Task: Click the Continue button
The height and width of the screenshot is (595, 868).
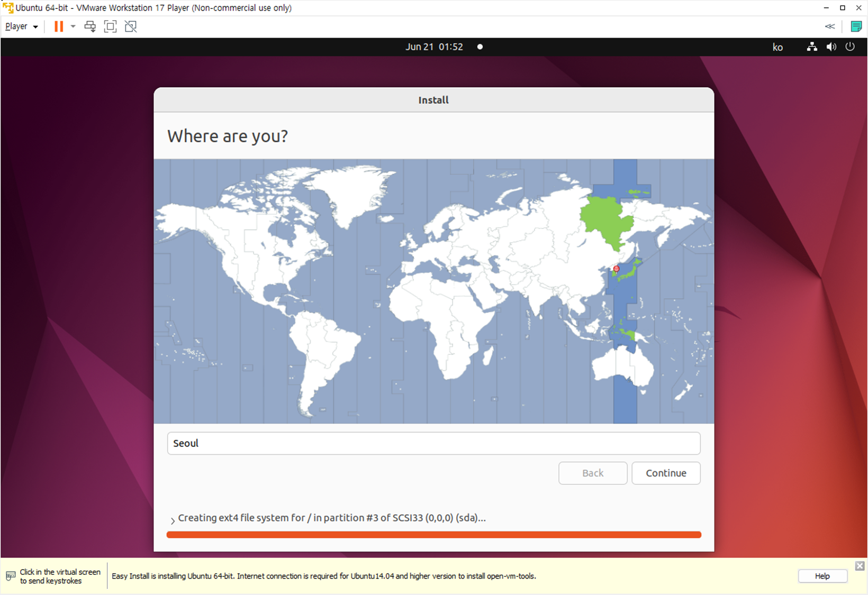Action: [666, 473]
